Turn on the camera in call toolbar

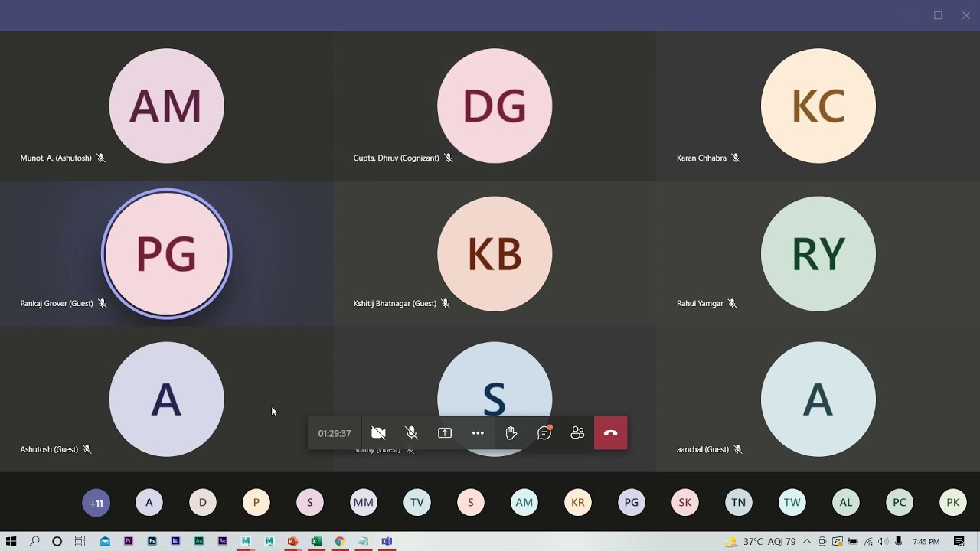[x=378, y=433]
